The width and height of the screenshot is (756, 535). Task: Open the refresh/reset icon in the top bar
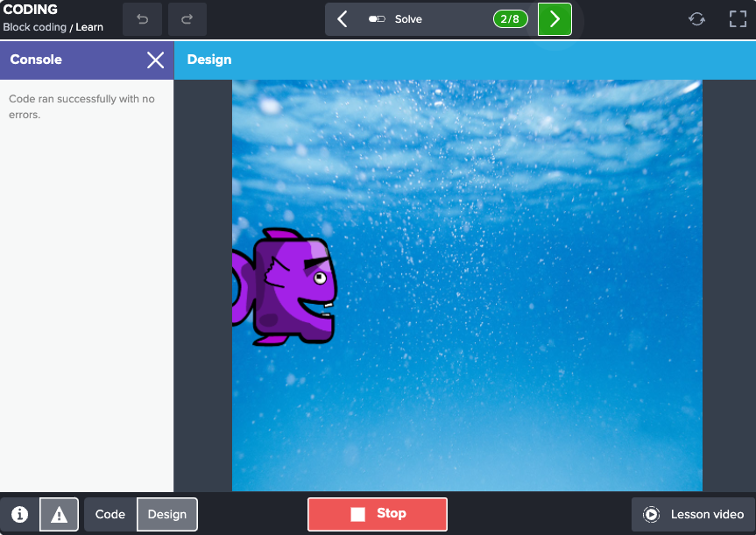tap(696, 18)
